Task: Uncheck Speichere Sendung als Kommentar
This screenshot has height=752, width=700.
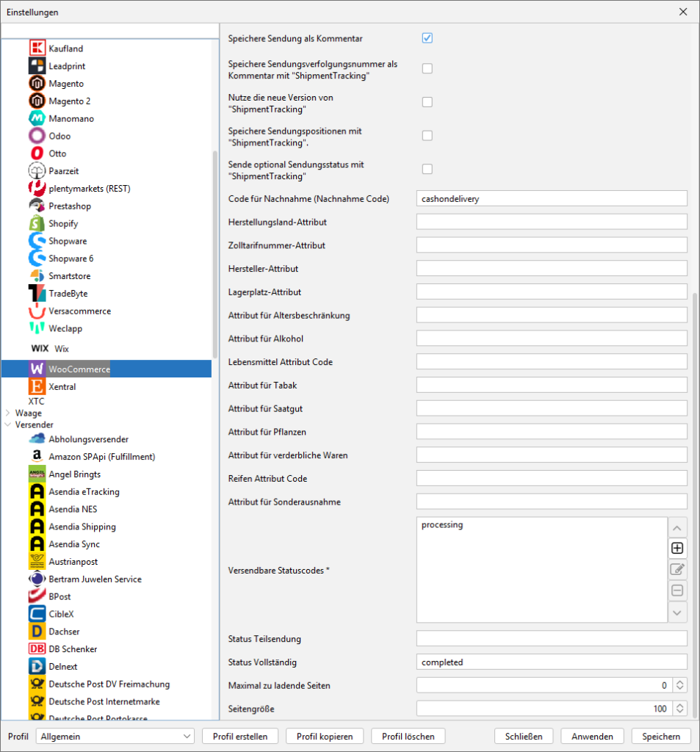Action: tap(427, 38)
